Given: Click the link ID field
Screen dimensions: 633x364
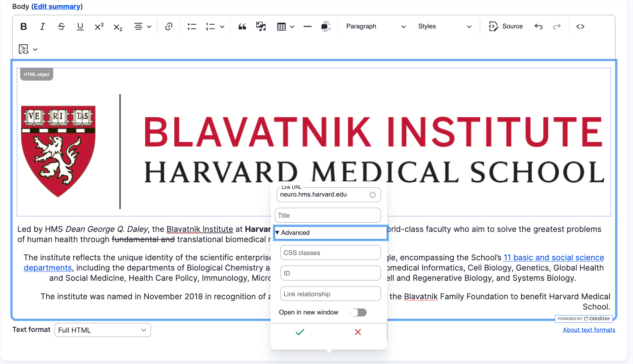Looking at the screenshot, I should point(330,273).
